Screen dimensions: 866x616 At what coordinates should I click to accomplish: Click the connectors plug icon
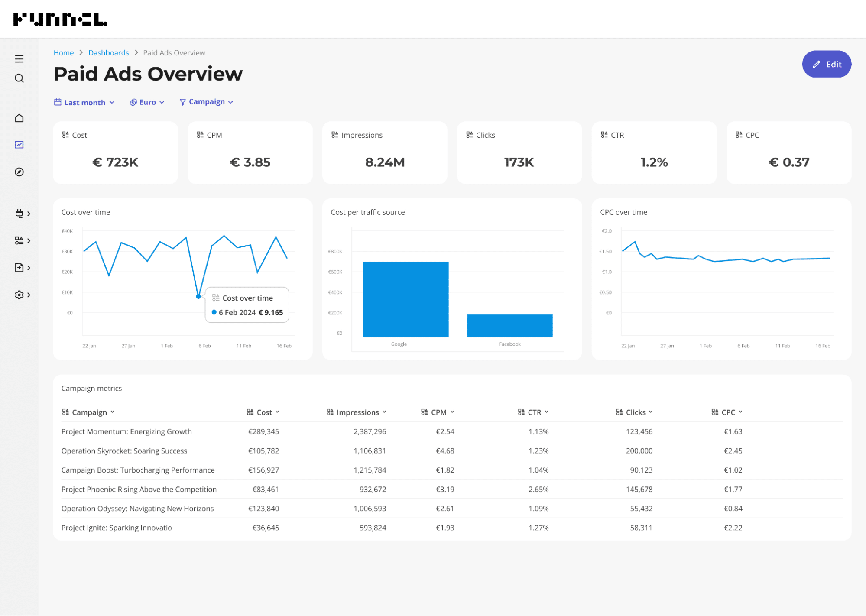(x=19, y=214)
